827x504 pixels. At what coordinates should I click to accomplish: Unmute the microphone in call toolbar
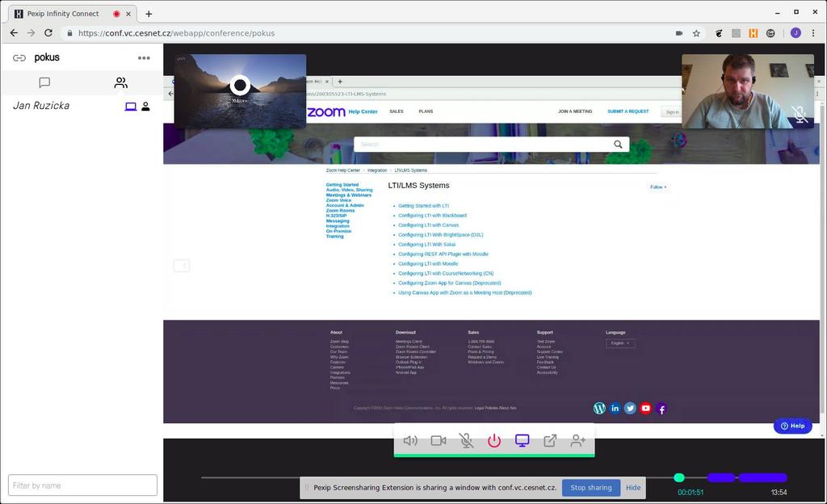pyautogui.click(x=466, y=440)
